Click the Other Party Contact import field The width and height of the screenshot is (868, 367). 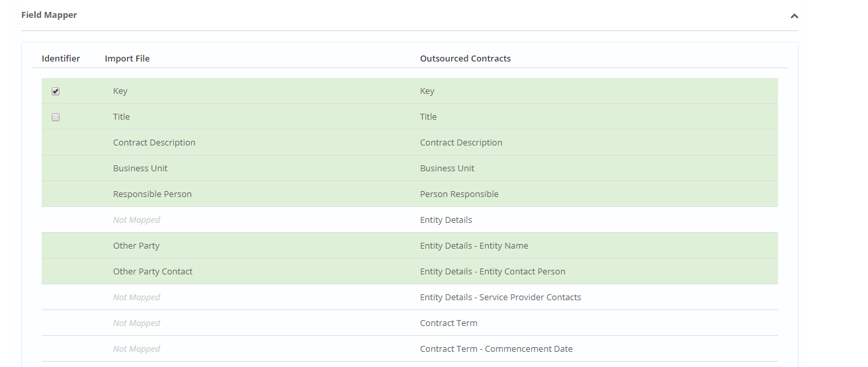pyautogui.click(x=153, y=272)
